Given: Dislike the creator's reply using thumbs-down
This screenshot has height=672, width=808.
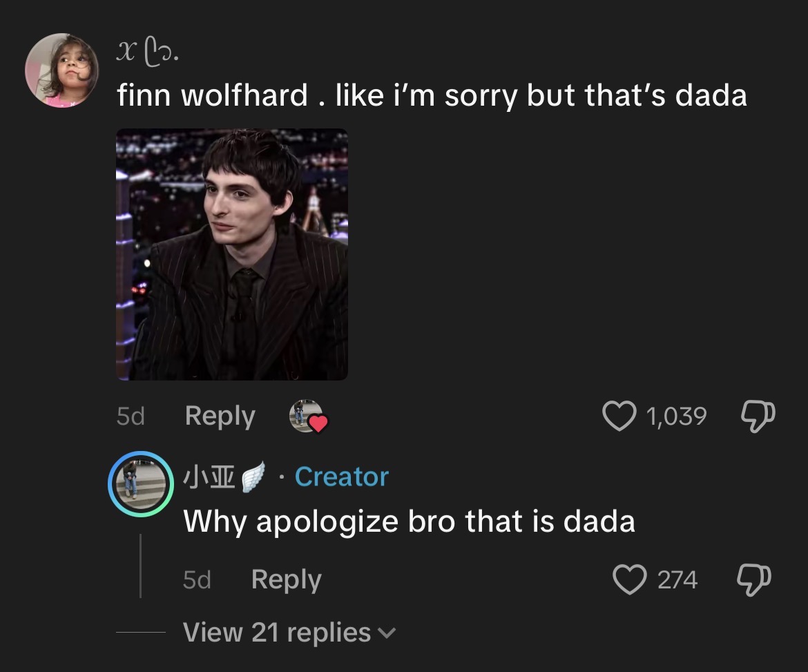Looking at the screenshot, I should pos(754,579).
